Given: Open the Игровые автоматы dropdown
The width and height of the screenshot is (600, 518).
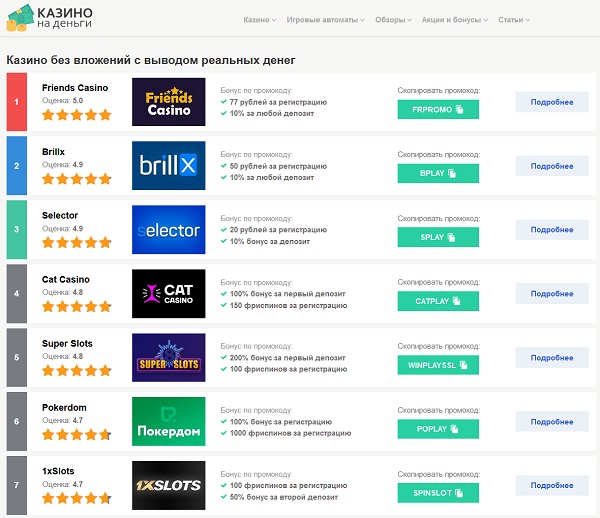Looking at the screenshot, I should 325,20.
